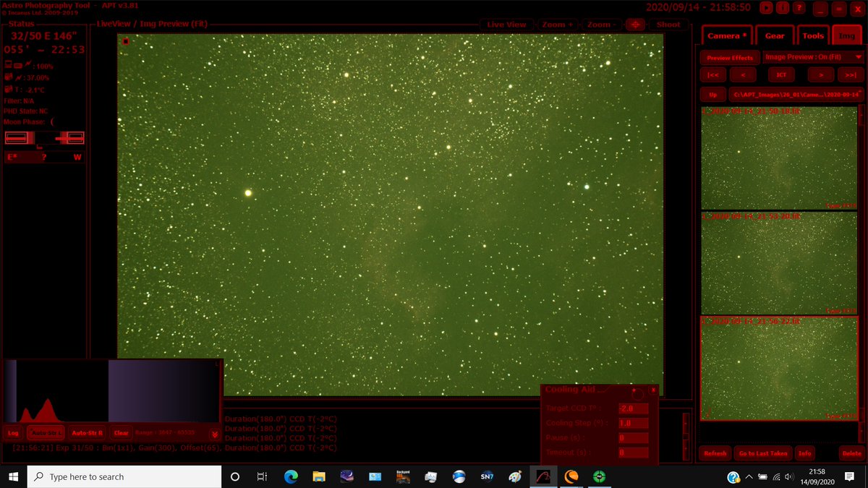Screen dimensions: 868x488
Task: Switch to the Img tab
Action: [847, 35]
